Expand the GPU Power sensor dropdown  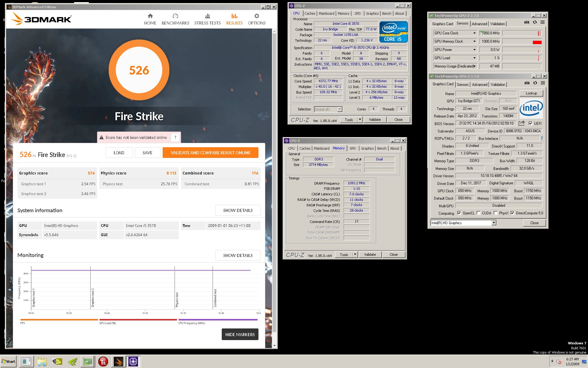pyautogui.click(x=474, y=50)
